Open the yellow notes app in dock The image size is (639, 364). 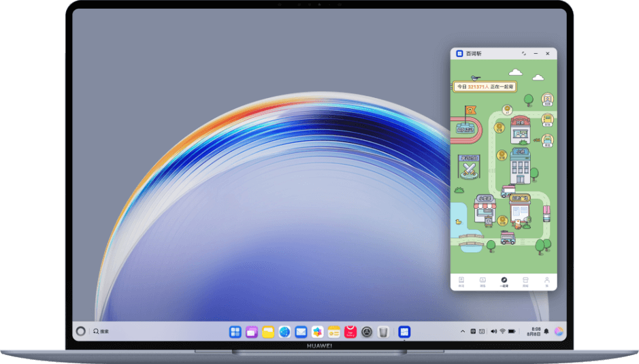pos(333,332)
